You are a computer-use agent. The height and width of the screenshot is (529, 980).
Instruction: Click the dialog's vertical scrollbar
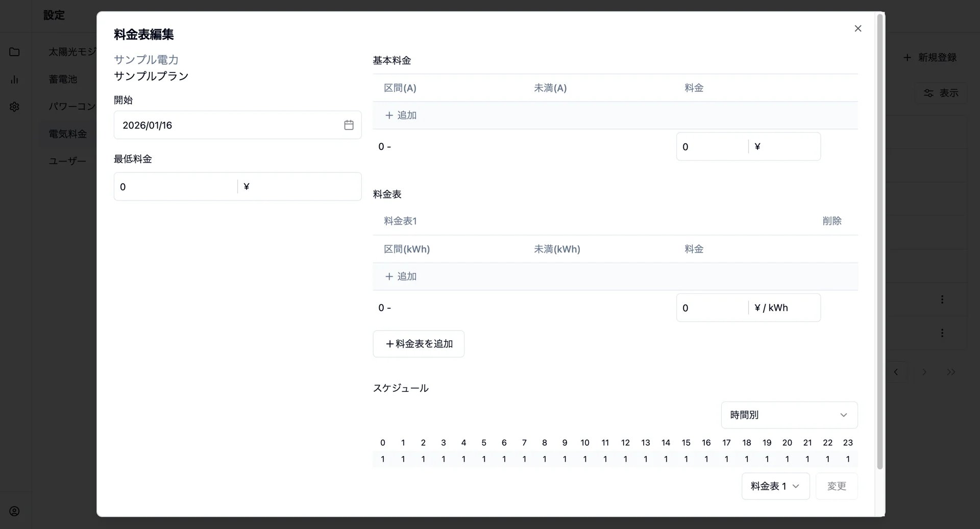click(879, 242)
